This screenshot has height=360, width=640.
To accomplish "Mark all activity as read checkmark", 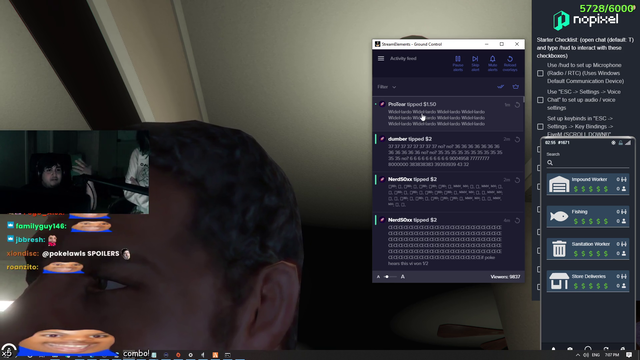I will pyautogui.click(x=500, y=87).
